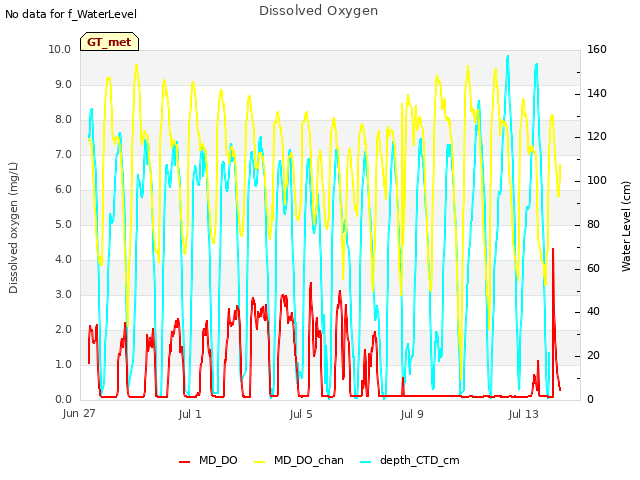Click the 'No data for f_WaterLevel' message
The height and width of the screenshot is (480, 640).
tap(71, 14)
